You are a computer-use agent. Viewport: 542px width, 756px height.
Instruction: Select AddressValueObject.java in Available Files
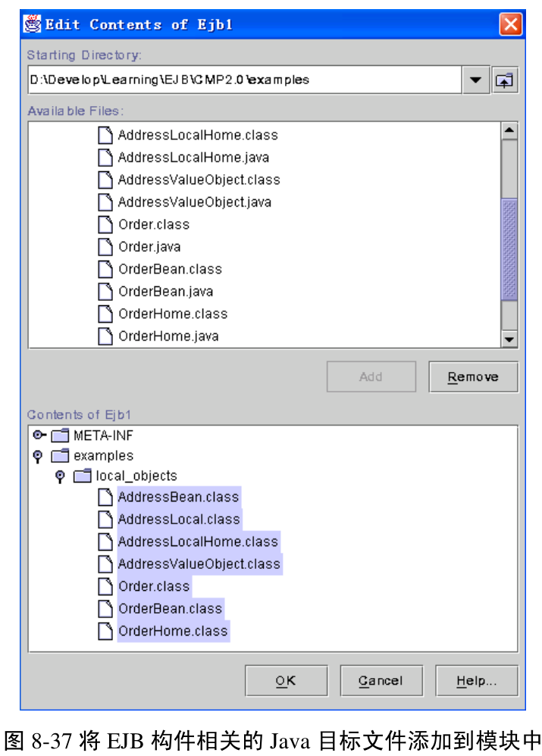click(195, 202)
